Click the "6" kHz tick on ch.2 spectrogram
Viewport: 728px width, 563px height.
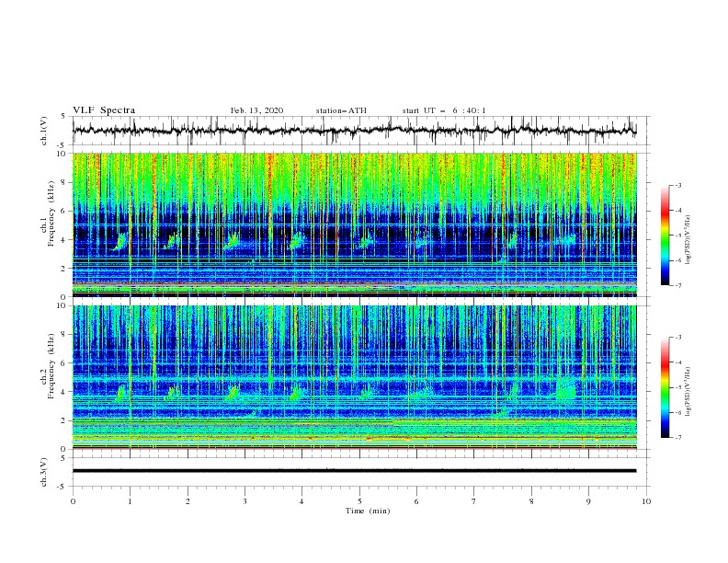[63, 363]
